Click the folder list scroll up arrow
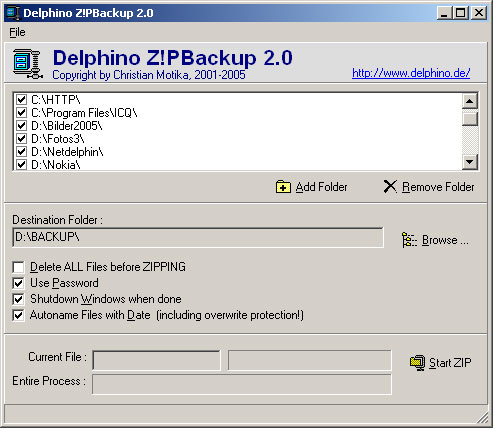Screen dimensions: 493x428 coord(470,101)
